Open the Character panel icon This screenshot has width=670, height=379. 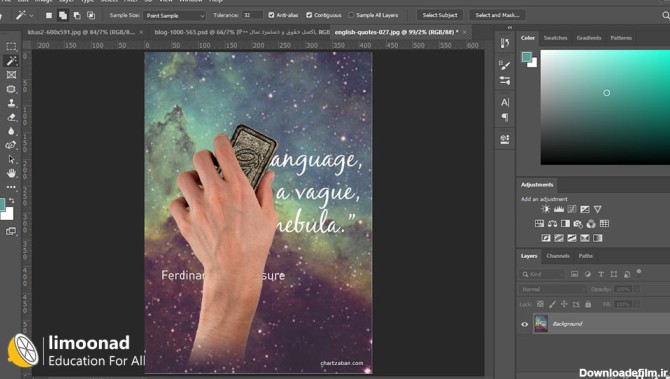pos(505,102)
